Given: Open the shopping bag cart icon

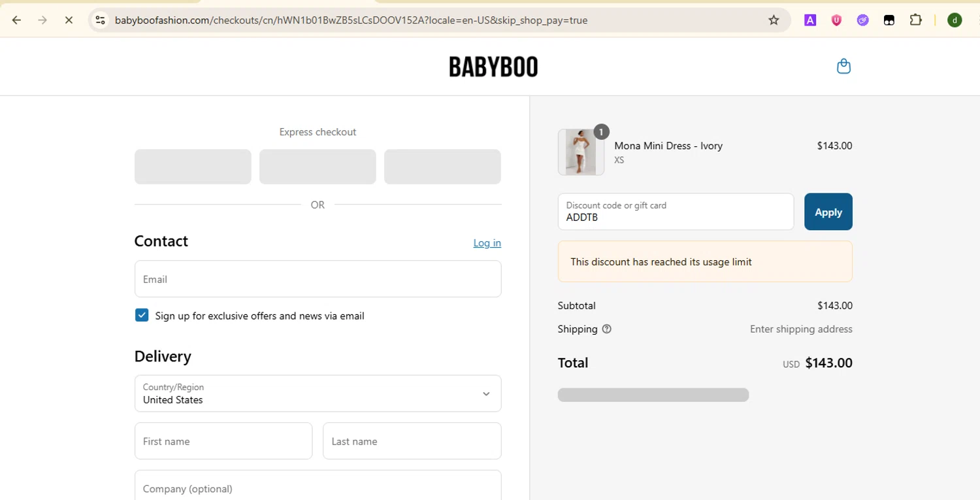Looking at the screenshot, I should (x=843, y=66).
